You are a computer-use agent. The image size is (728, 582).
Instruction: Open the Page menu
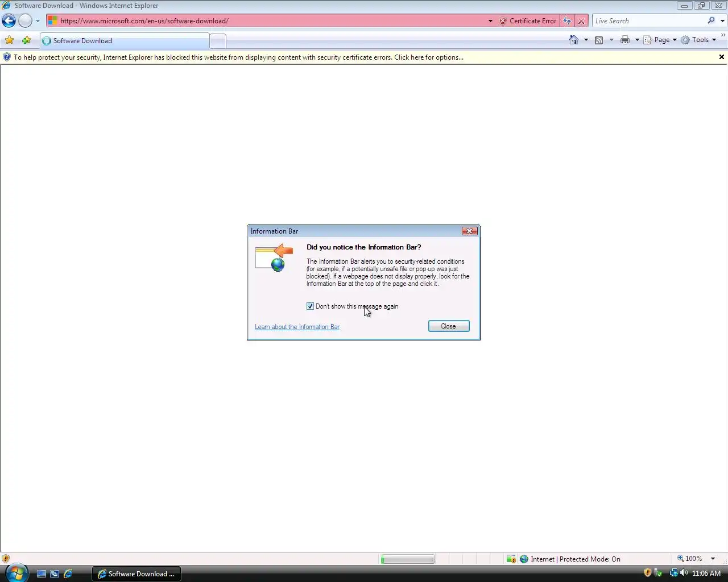point(660,40)
